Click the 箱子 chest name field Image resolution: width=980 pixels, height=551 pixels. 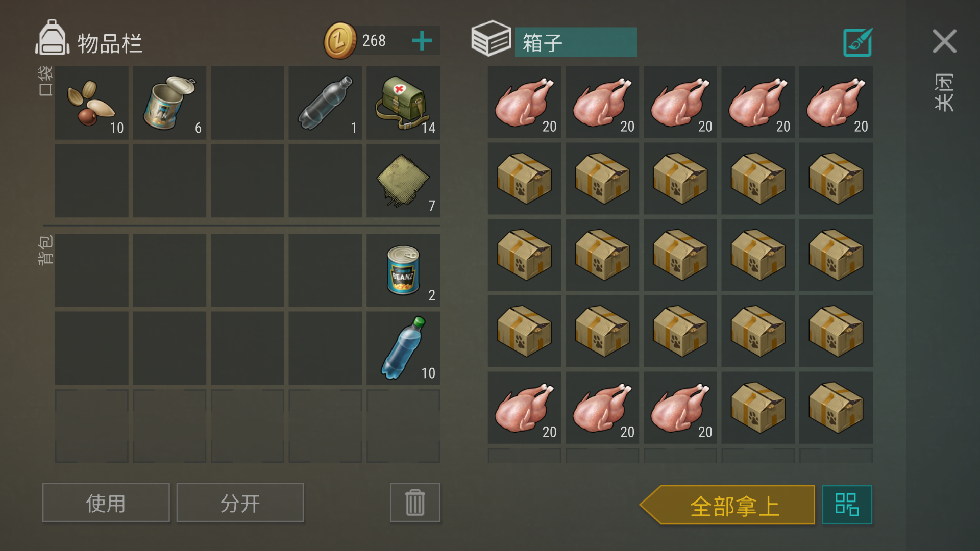coord(576,42)
